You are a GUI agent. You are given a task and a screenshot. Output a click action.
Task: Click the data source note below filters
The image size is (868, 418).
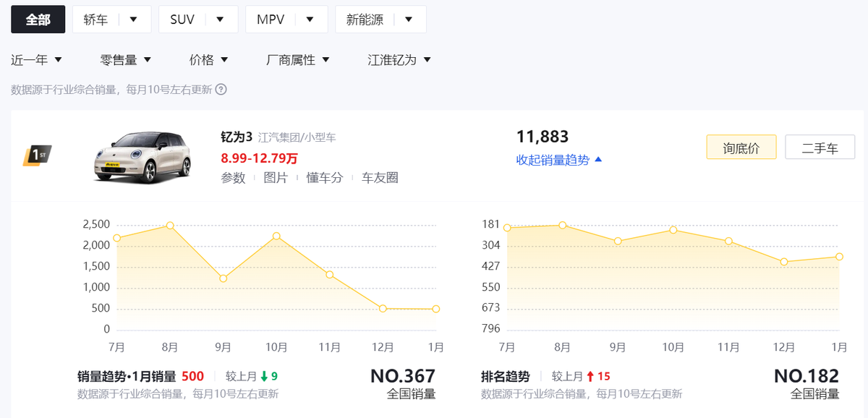click(111, 90)
